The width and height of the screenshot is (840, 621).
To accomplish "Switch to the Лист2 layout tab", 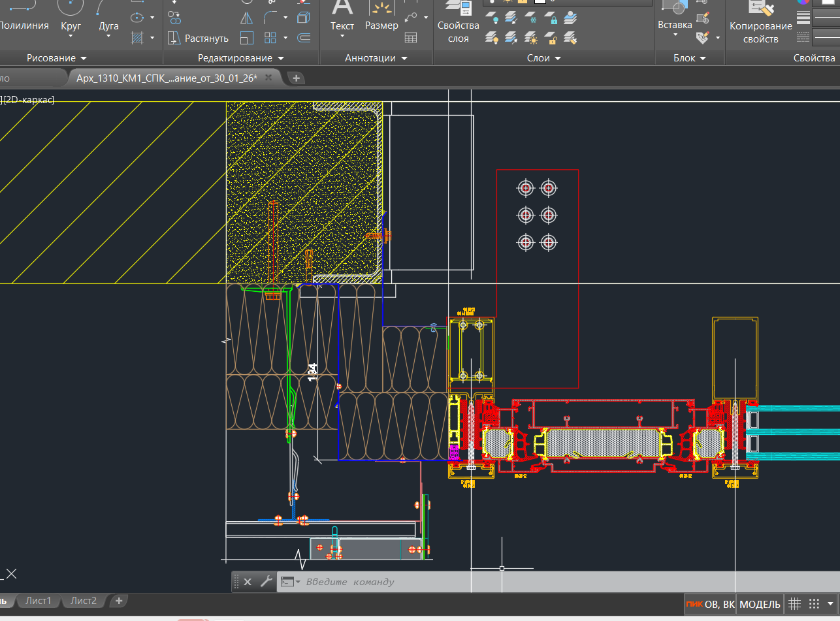I will click(x=84, y=601).
